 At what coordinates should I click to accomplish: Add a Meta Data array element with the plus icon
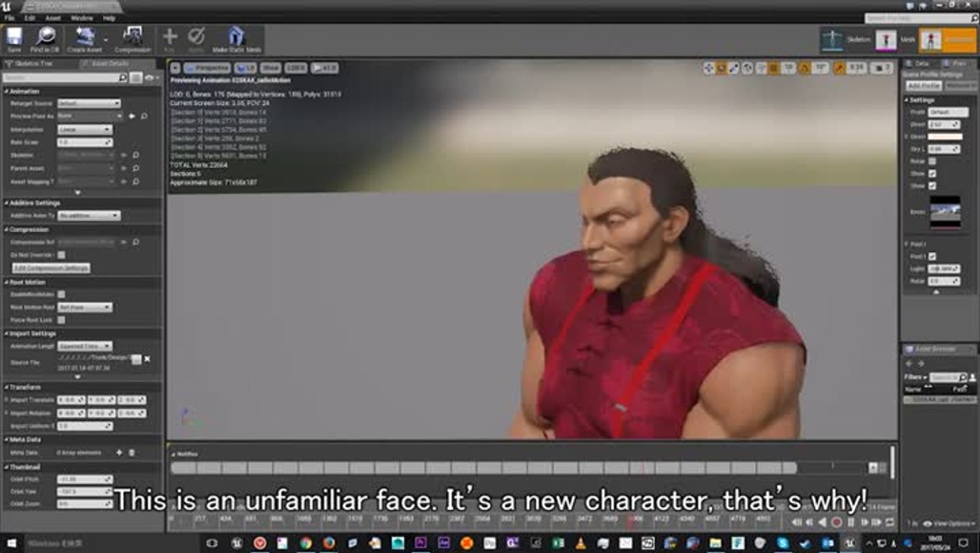pyautogui.click(x=119, y=452)
